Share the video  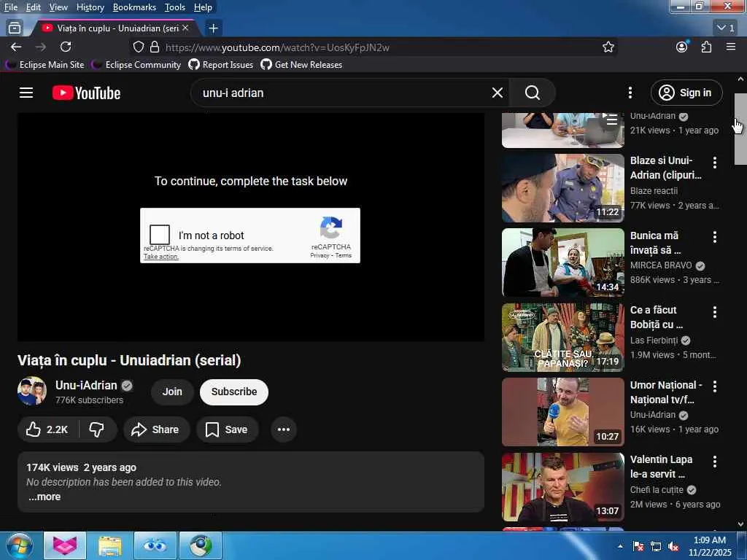155,429
